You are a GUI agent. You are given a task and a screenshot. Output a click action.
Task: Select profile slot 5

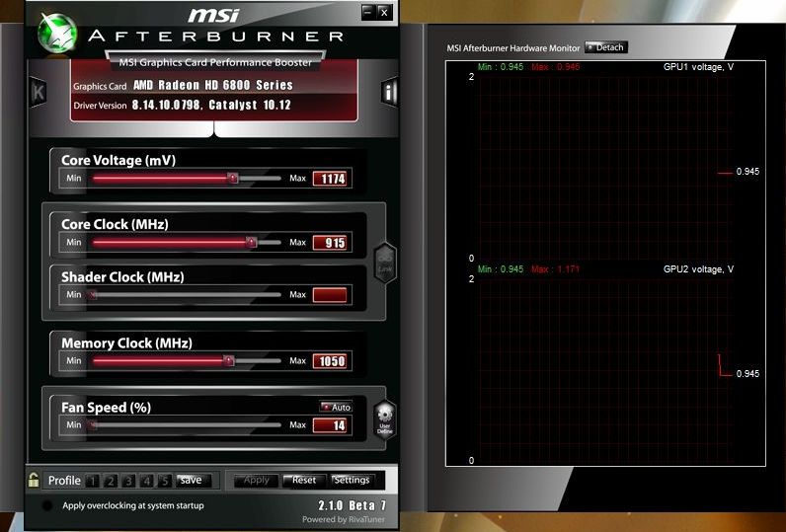click(165, 481)
